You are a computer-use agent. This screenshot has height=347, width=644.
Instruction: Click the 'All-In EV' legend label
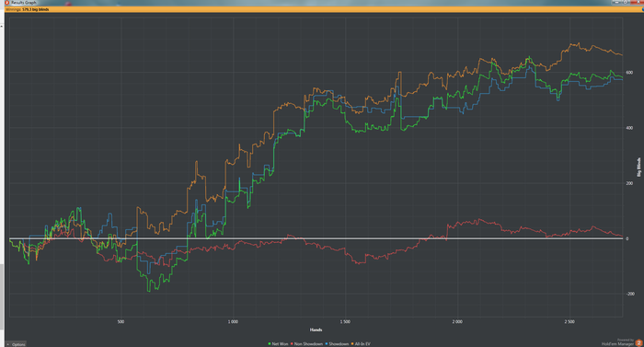362,343
